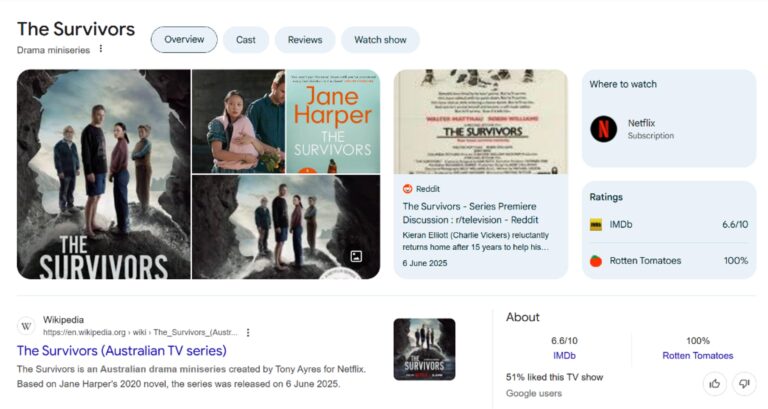
Task: Select the Watch show tab
Action: click(380, 40)
